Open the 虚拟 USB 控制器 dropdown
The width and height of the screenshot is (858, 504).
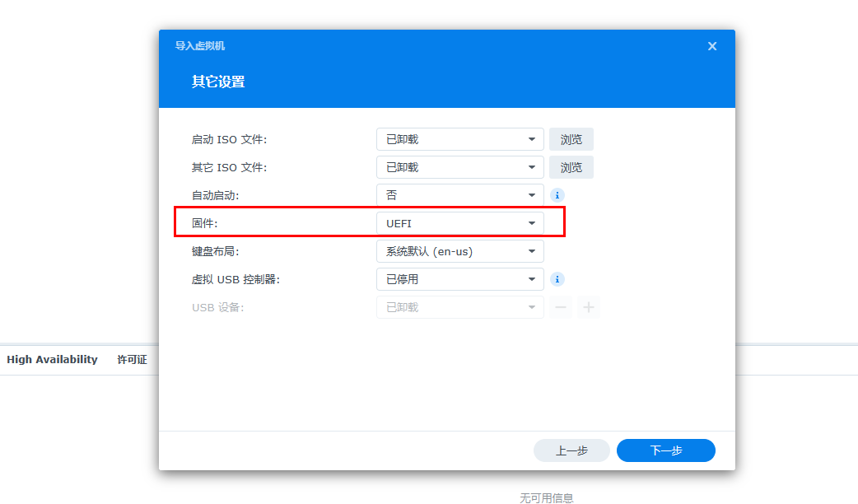click(x=459, y=280)
